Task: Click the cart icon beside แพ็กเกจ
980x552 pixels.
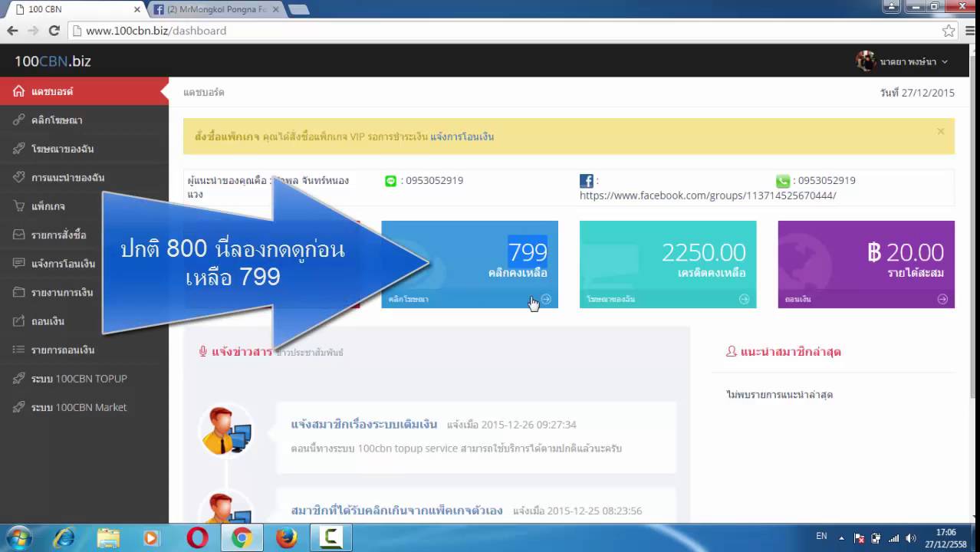Action: (x=18, y=206)
